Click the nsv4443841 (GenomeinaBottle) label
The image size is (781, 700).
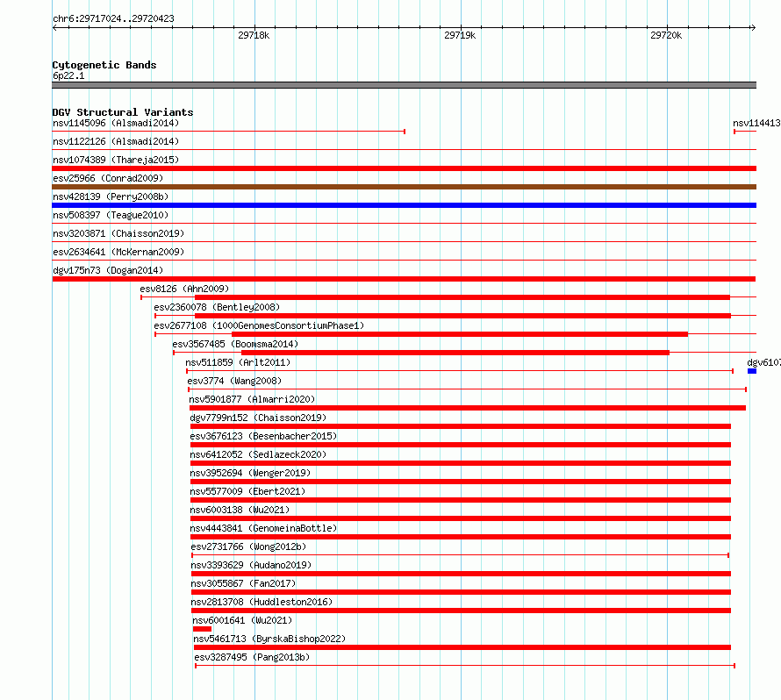pos(263,528)
